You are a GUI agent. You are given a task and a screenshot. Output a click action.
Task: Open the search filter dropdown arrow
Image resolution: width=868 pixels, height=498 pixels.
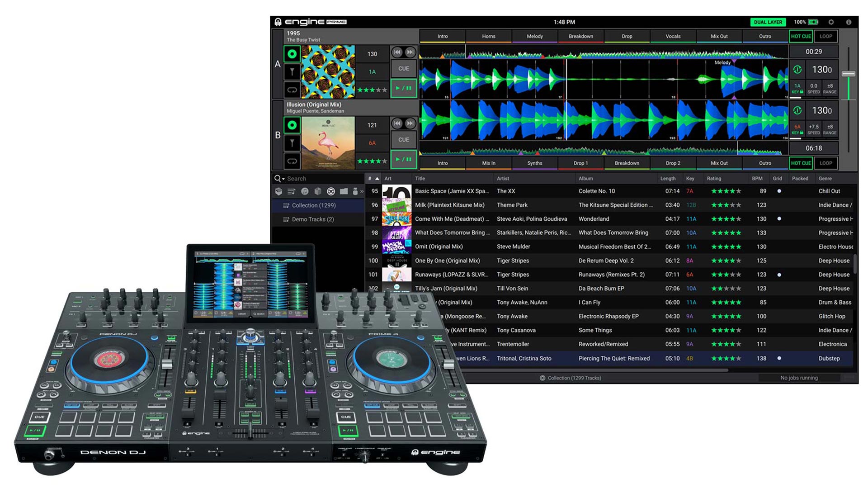point(283,179)
